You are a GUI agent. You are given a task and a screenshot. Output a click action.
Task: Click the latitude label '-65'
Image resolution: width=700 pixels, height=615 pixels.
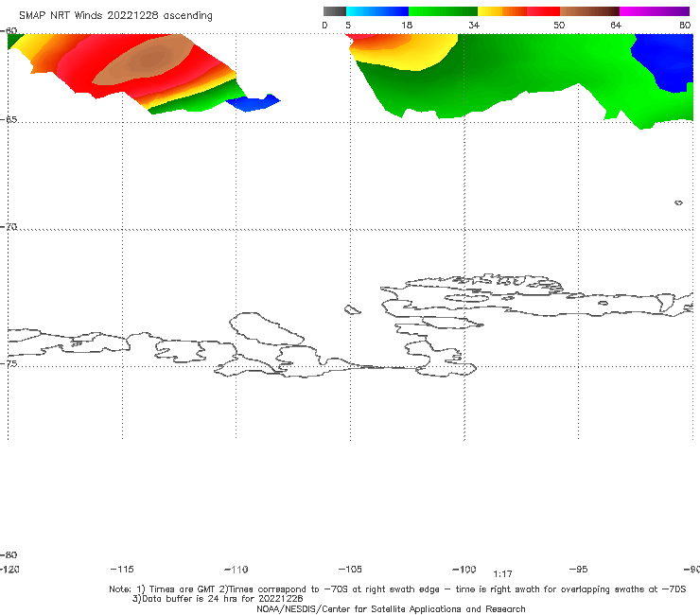(x=9, y=120)
